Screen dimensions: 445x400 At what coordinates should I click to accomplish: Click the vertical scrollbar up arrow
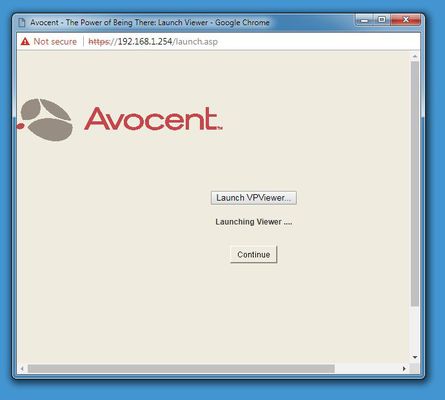(x=415, y=56)
